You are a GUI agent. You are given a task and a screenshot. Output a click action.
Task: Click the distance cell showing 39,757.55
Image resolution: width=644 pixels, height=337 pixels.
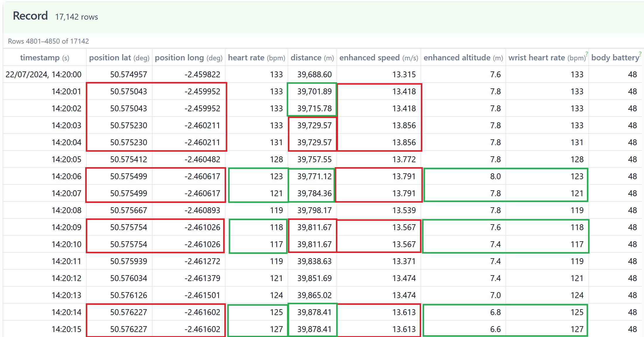coord(314,160)
